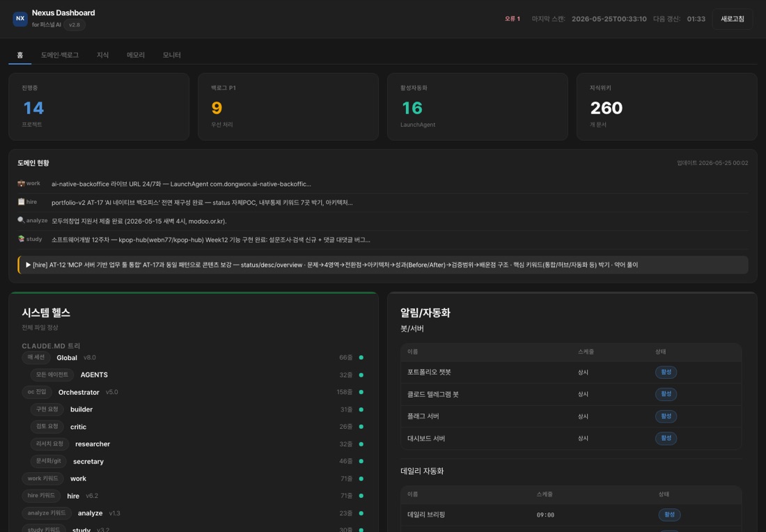Expand the [hire] AT-12 task banner triangle
This screenshot has height=532, width=766.
point(29,265)
